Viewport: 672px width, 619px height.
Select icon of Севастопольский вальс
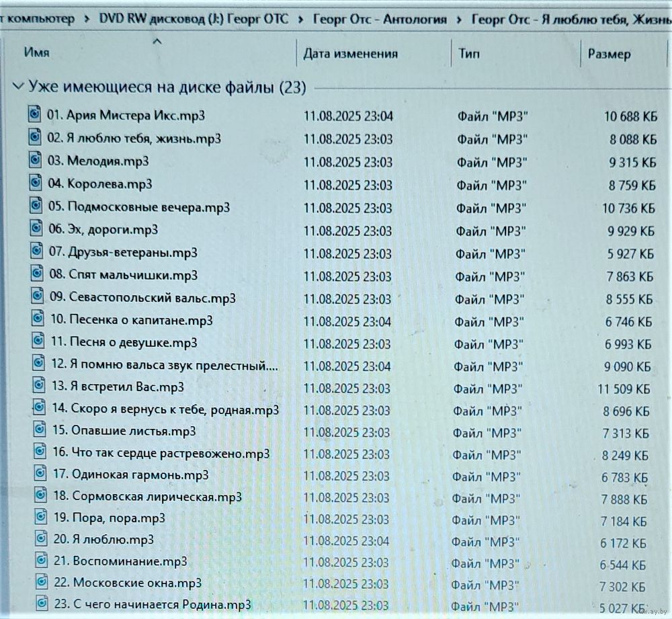[x=38, y=296]
